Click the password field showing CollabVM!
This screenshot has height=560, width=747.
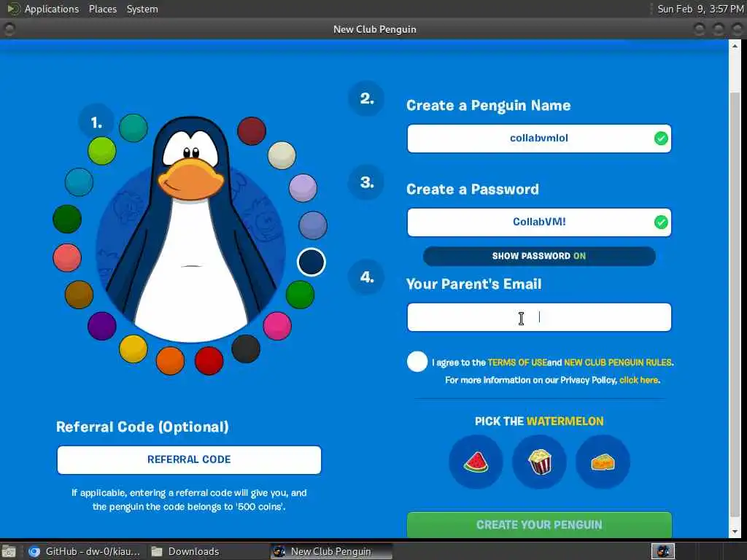(x=539, y=222)
